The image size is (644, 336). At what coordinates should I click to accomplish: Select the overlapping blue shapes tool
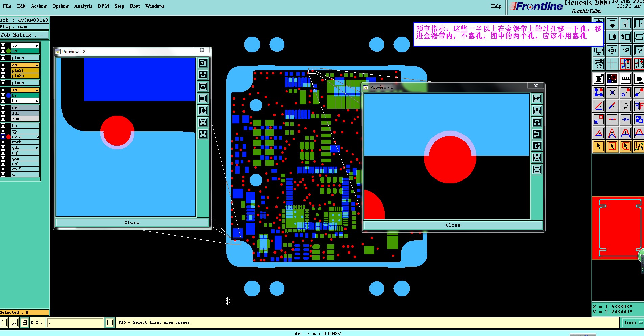639,119
